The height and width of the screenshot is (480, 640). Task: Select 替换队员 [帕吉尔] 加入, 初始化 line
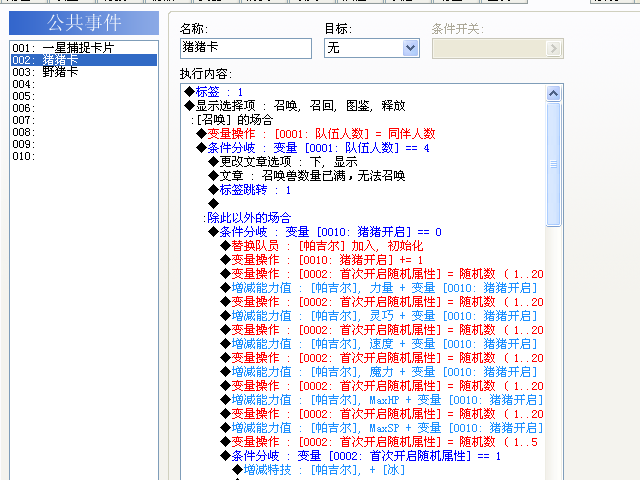[x=322, y=246]
